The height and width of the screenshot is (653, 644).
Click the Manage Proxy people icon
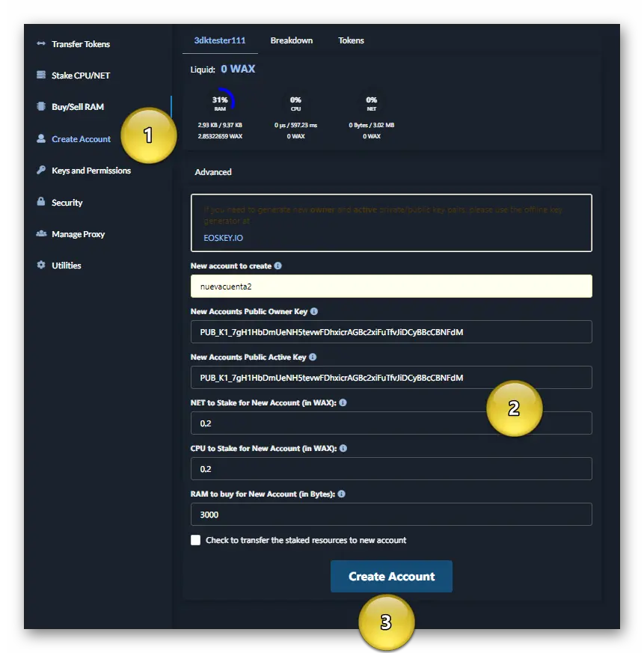point(41,233)
